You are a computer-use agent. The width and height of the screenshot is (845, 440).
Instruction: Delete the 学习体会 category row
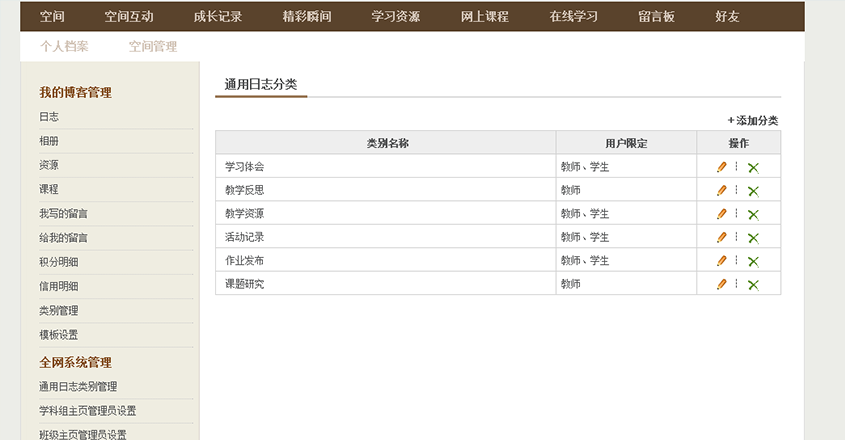(753, 168)
